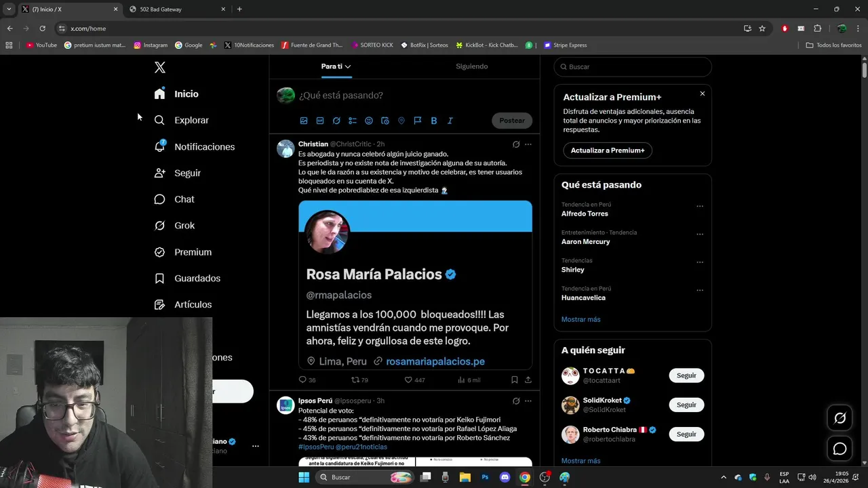Open Instagram bookmark in bookmarks bar
The width and height of the screenshot is (868, 488).
151,45
